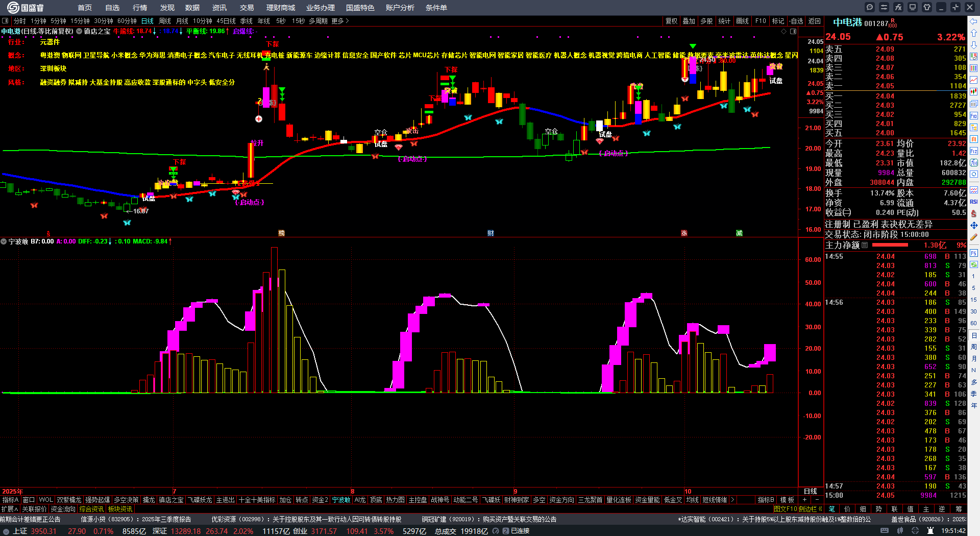Open the f(x) formula sidebar icon
Screen dimensions: 980x536
coord(974,163)
